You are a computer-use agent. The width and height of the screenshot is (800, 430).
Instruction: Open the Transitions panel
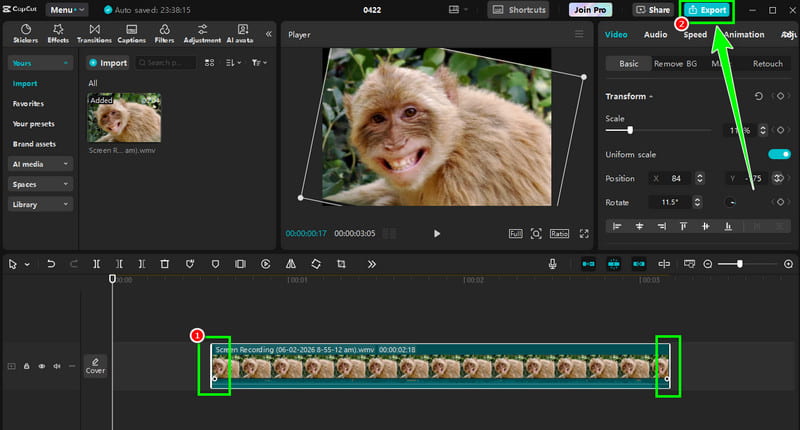(94, 34)
